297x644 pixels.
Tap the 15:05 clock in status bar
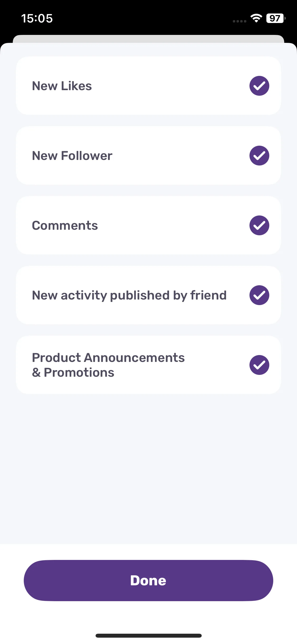pos(37,19)
